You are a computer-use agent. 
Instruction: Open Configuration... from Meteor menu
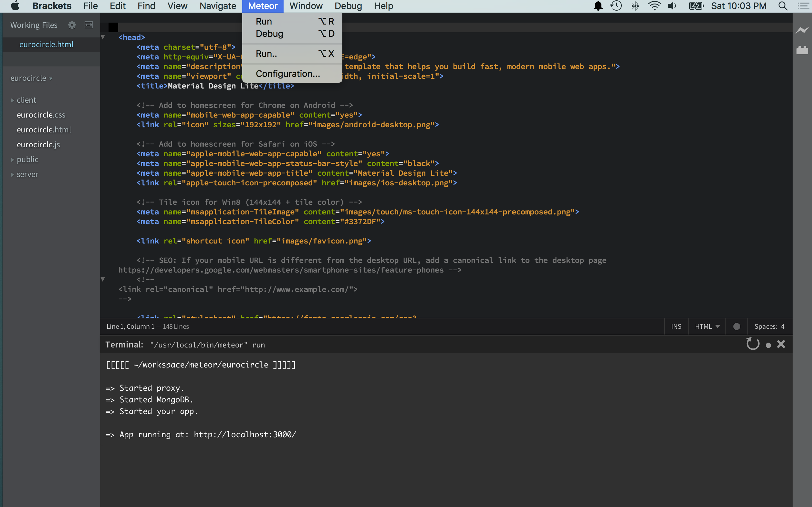pos(292,73)
